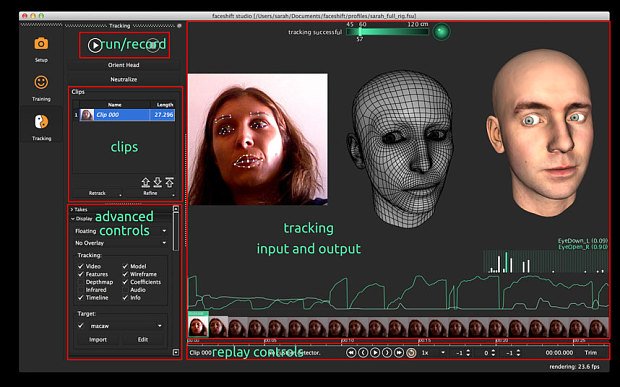Toggle the loop playback icon
Screen dimensions: 620x387
coord(411,352)
